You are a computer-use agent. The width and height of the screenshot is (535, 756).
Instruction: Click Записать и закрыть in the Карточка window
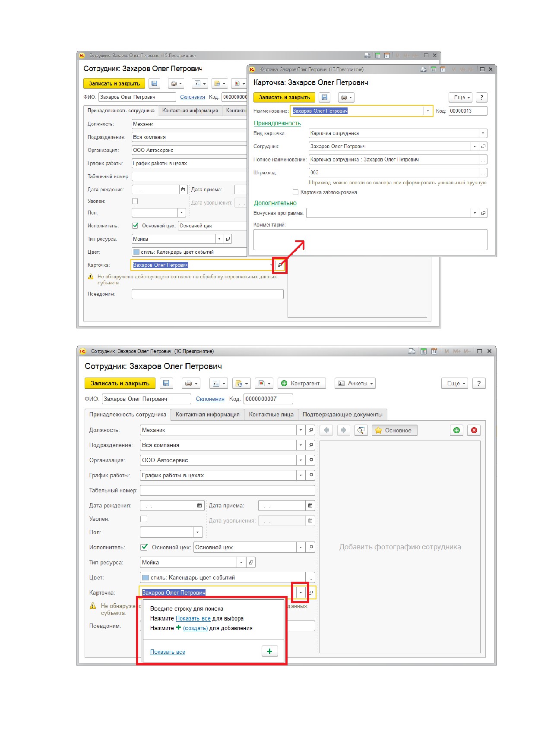point(285,98)
